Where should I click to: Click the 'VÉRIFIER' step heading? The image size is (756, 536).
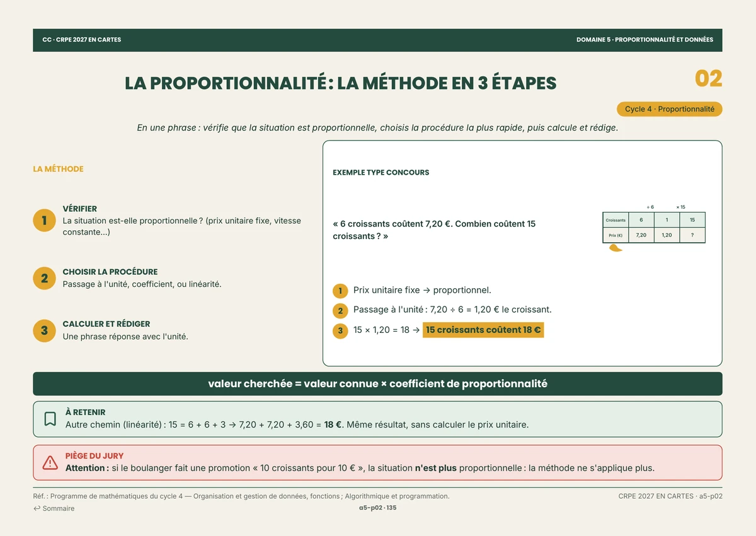coord(79,209)
